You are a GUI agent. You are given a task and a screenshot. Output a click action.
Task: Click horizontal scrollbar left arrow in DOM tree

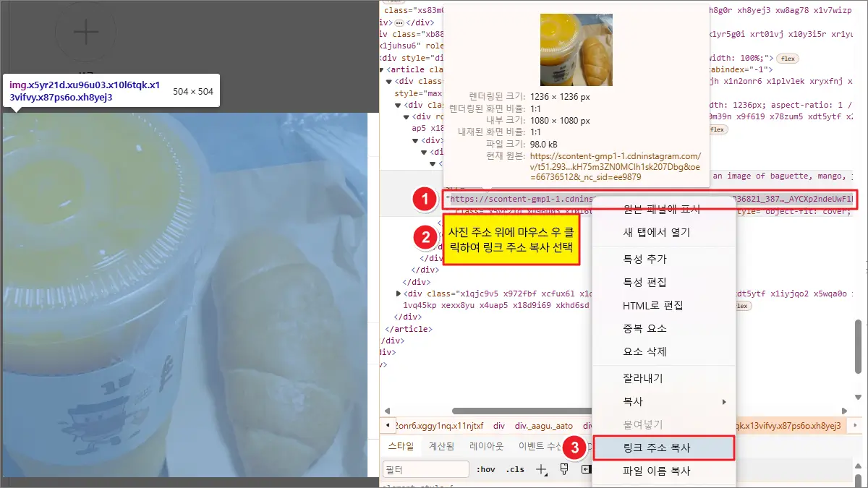coord(386,411)
